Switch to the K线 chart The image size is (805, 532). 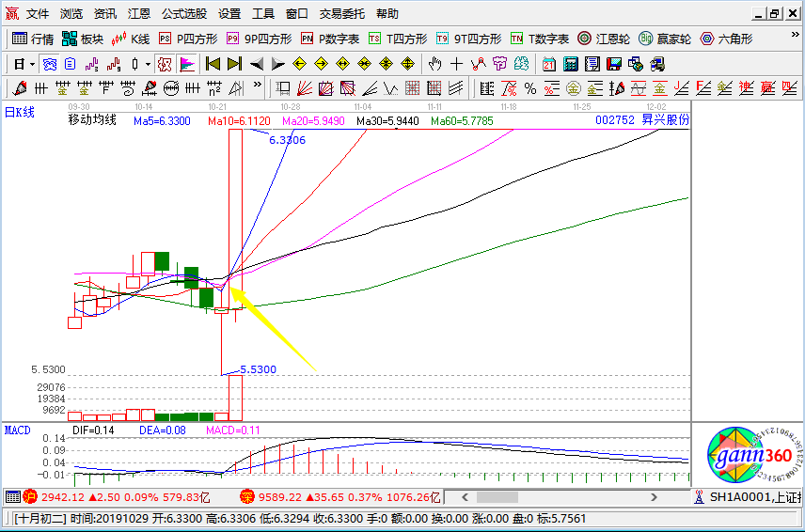pyautogui.click(x=130, y=39)
